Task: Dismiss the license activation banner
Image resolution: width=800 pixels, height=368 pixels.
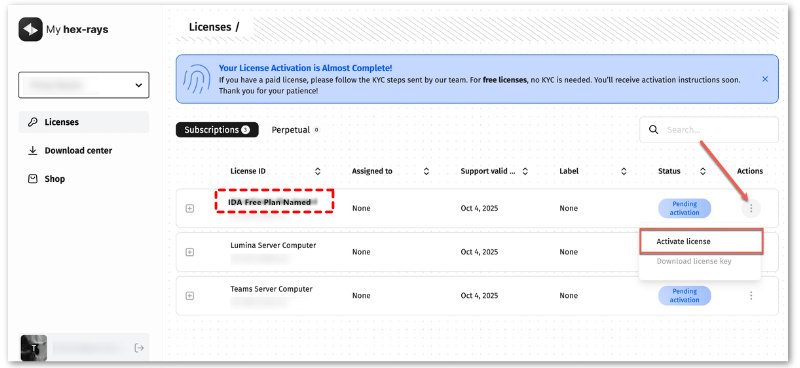Action: pos(765,79)
